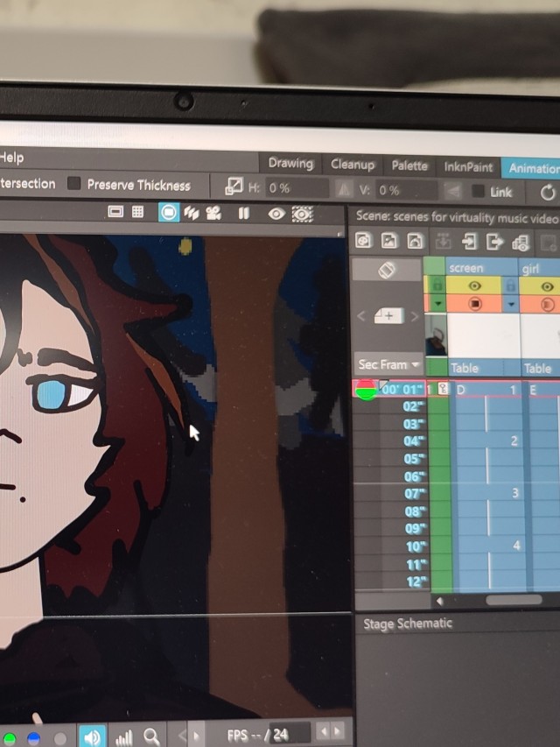
Task: Open Table parent dropdown of girl column
Action: (541, 369)
